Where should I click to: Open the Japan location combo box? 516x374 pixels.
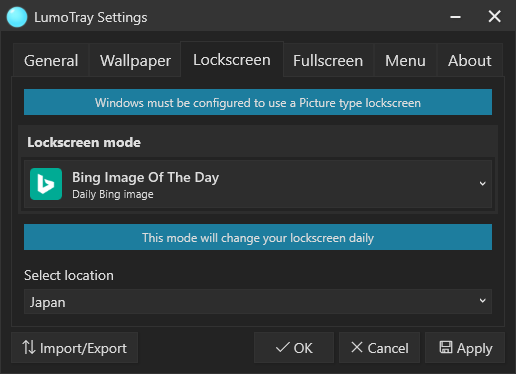click(258, 302)
